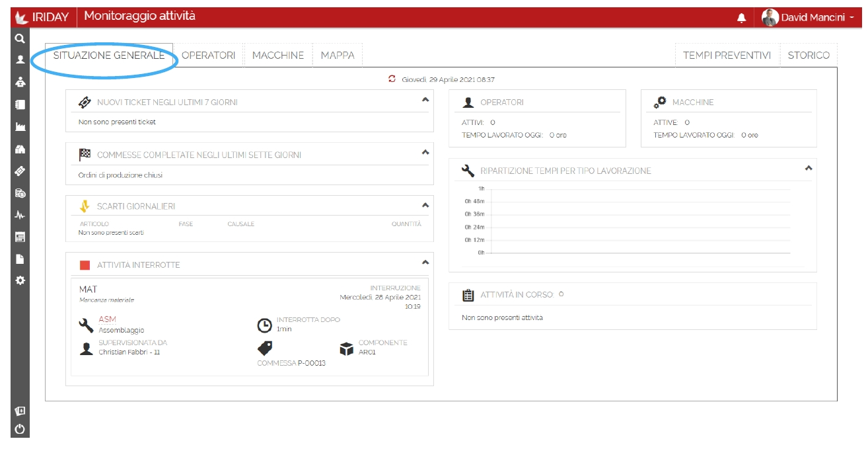
Task: Collapse the Ripartizione Tempi chart panel
Action: pos(808,169)
